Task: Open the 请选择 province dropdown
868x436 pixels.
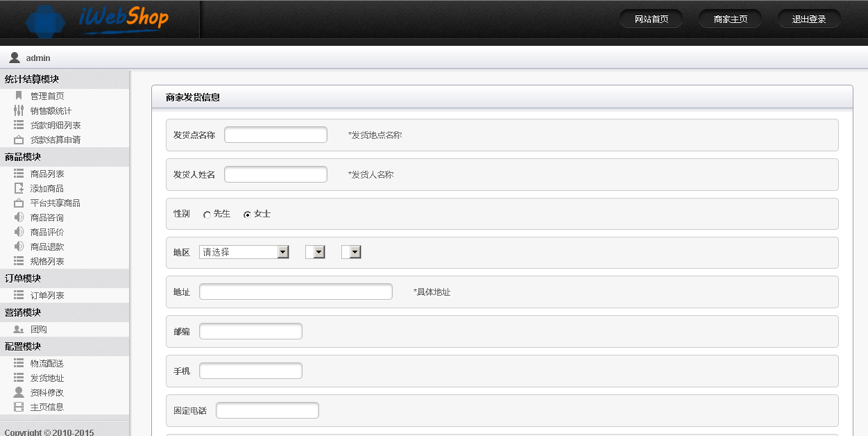Action: [x=244, y=252]
